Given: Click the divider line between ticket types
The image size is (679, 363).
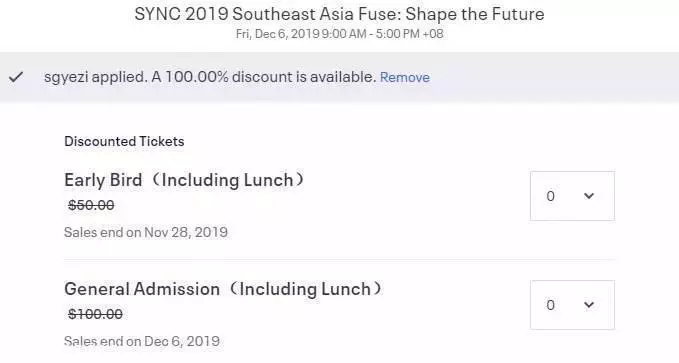Looking at the screenshot, I should pos(340,260).
